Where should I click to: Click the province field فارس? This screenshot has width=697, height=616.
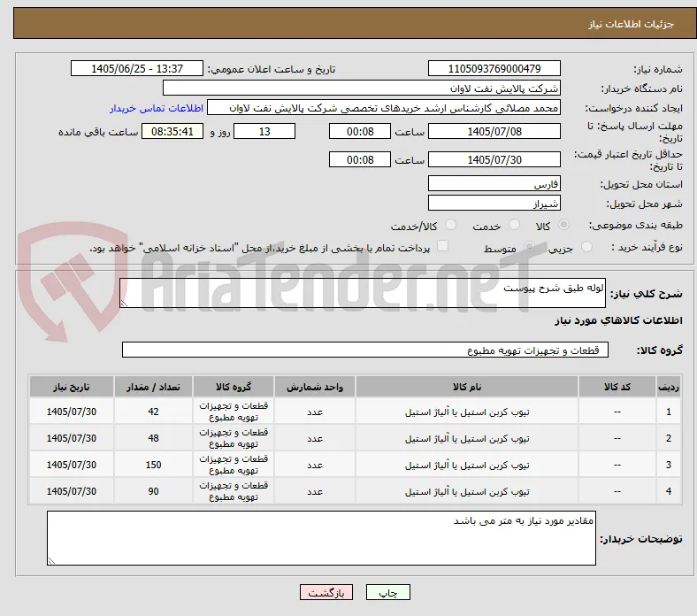tap(494, 183)
